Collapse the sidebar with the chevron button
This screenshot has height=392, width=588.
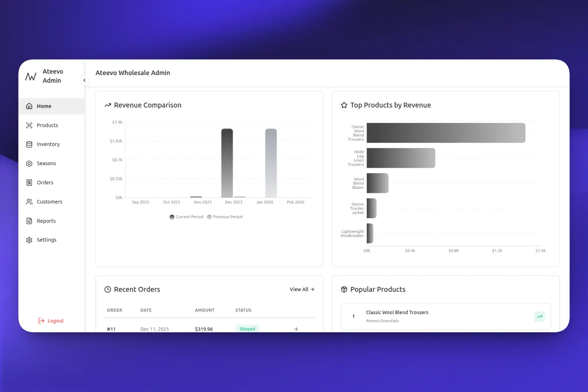click(x=84, y=80)
